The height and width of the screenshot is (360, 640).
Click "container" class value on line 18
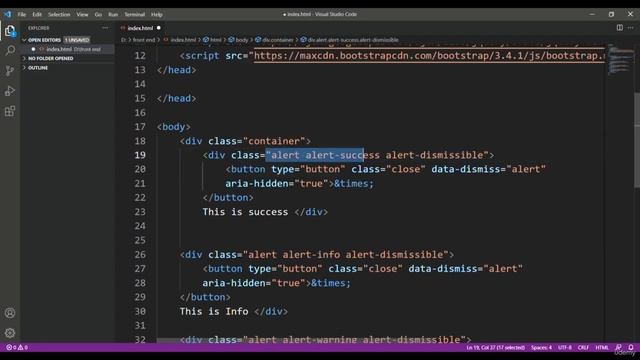(x=274, y=141)
